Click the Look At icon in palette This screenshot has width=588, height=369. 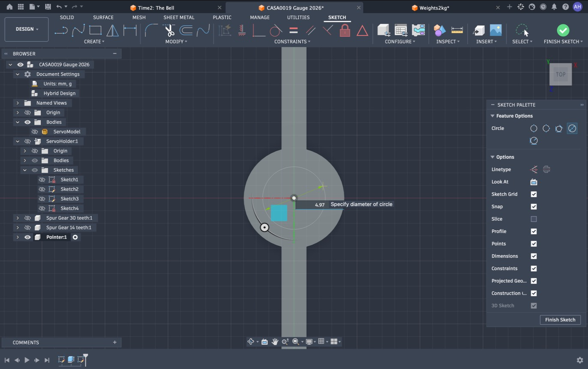coord(534,182)
